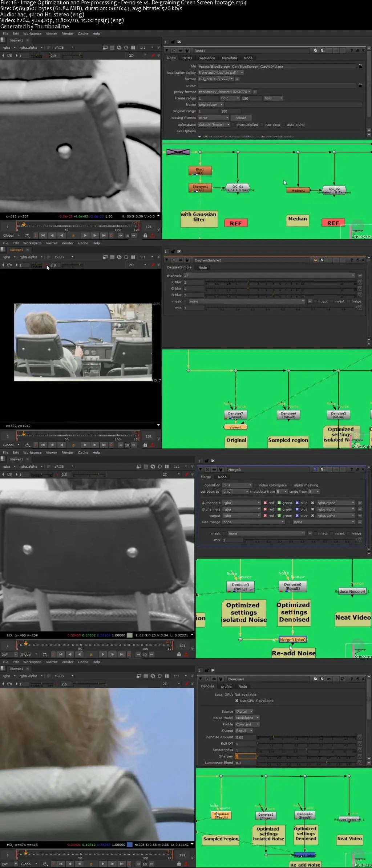This screenshot has width=372, height=868.
Task: Click the help question mark in Merge3 panel
Action: click(351, 469)
